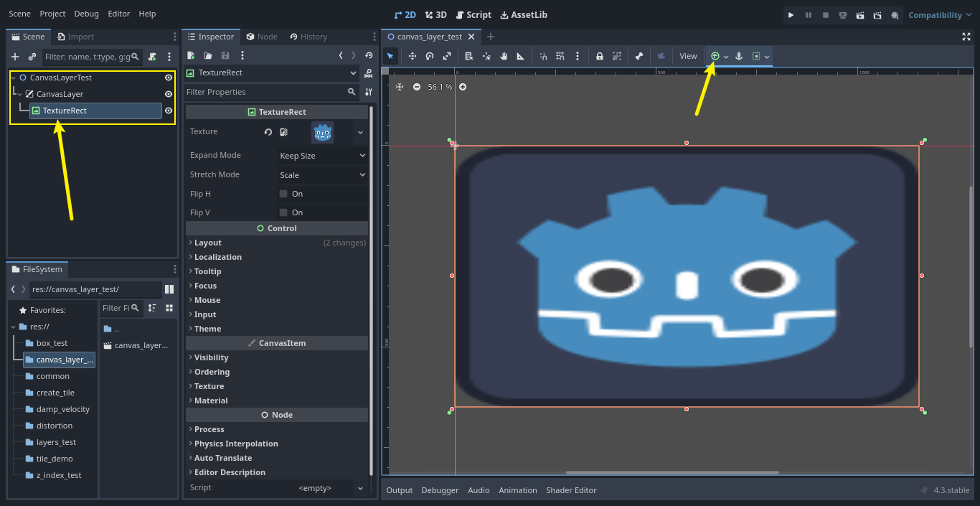Load a resource via folder icon in Inspector
Viewport: 980px width, 506px height.
coord(208,55)
